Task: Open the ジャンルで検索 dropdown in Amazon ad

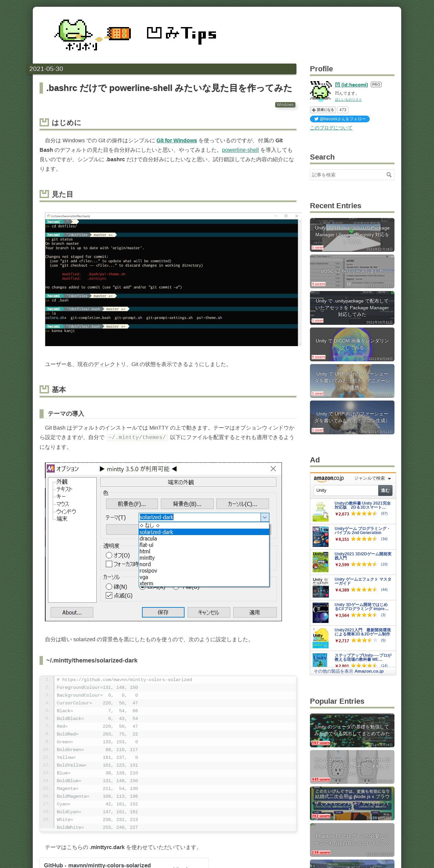Action: click(x=372, y=478)
